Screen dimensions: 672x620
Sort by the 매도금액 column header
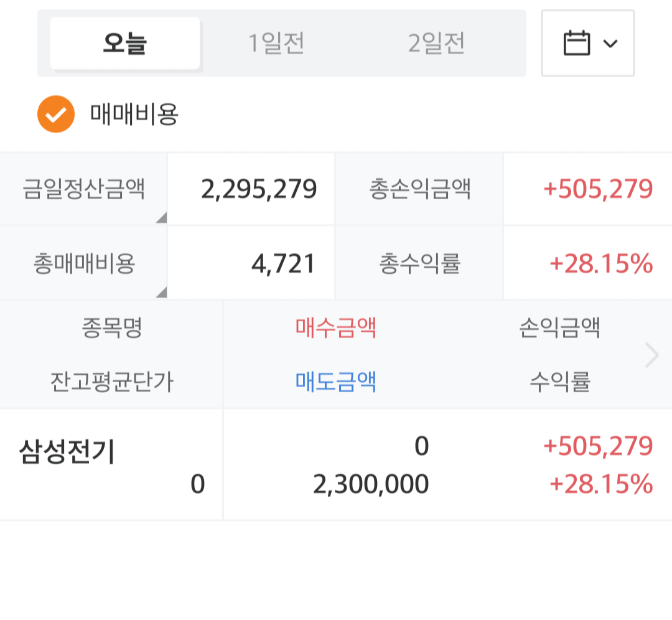pyautogui.click(x=336, y=381)
